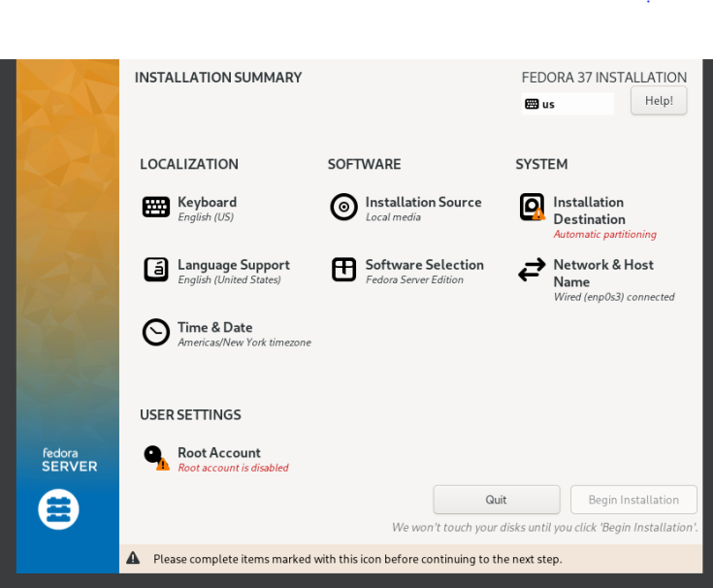
Task: Click the Begin Installation button
Action: [x=633, y=500]
